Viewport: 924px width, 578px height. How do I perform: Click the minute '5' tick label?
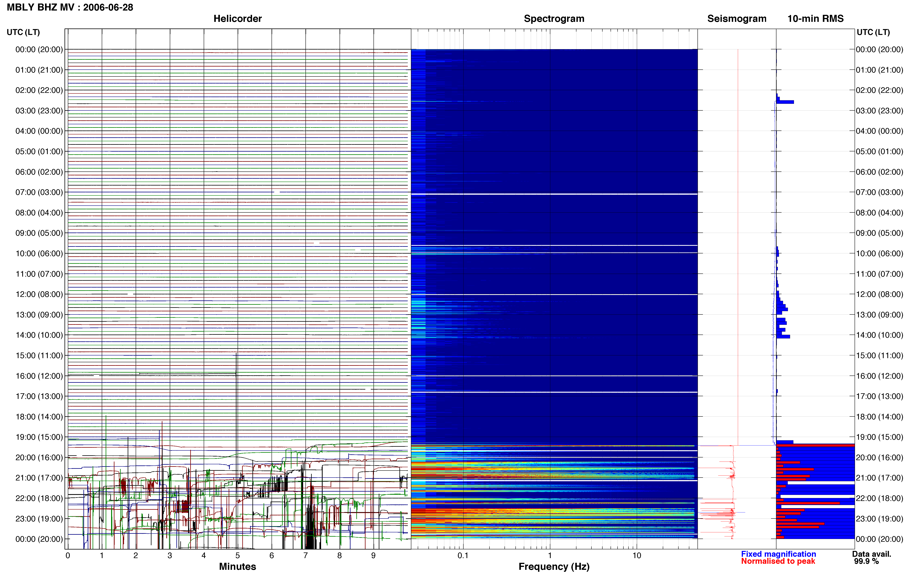pos(238,555)
